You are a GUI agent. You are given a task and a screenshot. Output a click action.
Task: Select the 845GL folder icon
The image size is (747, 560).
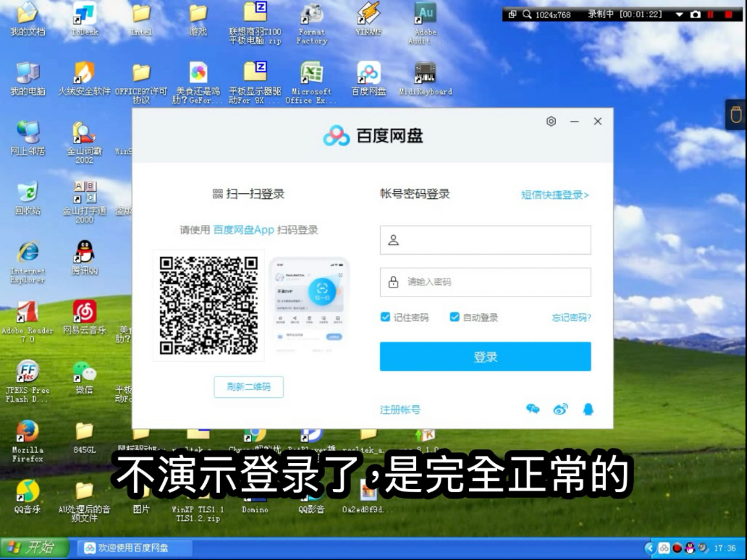[84, 437]
